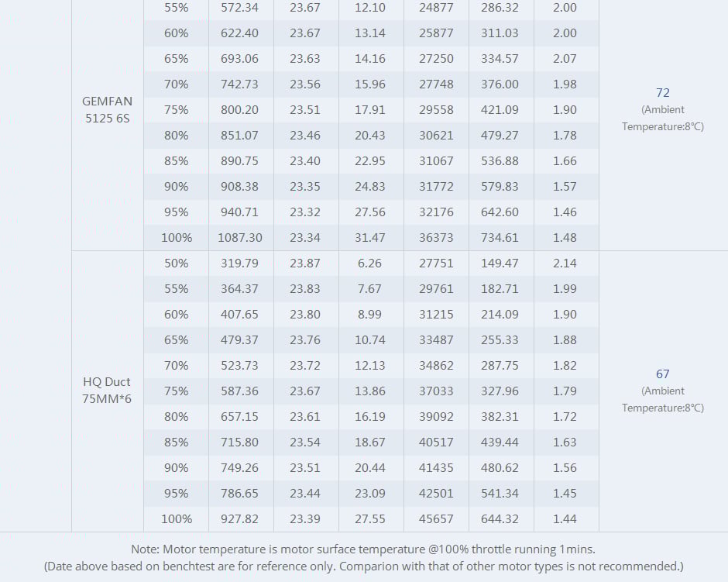Click the benchtest reference disclaimer text
The height and width of the screenshot is (582, 728).
click(x=363, y=567)
